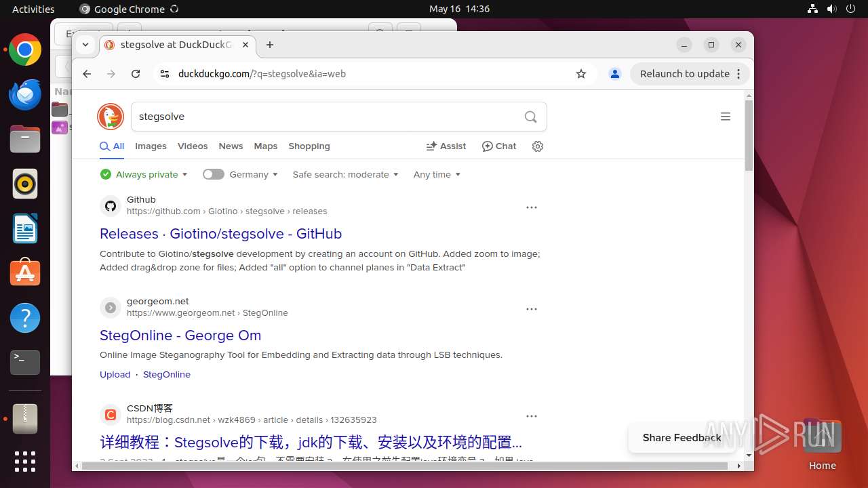The height and width of the screenshot is (488, 868).
Task: Click Share Feedback button
Action: (682, 438)
